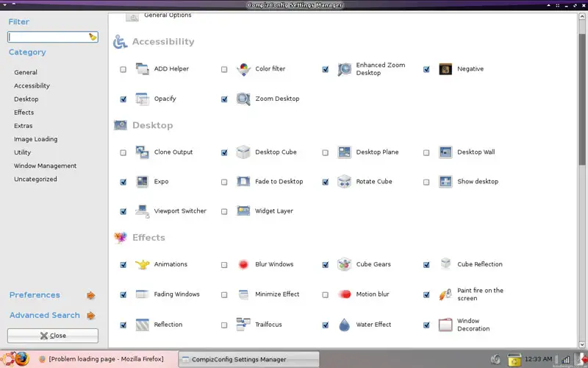Image resolution: width=588 pixels, height=368 pixels.
Task: Enable the ADD Helper checkbox
Action: click(x=123, y=69)
